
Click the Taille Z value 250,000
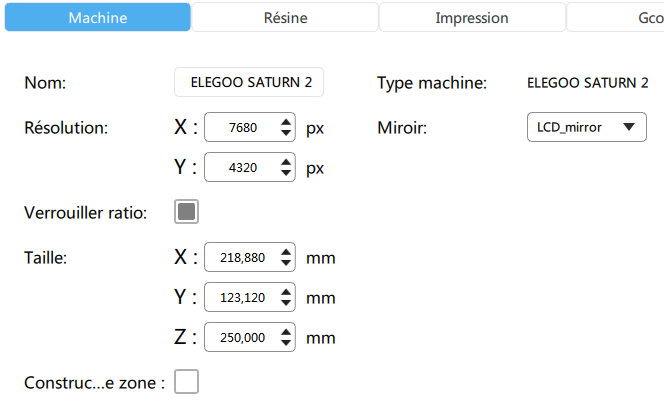click(x=241, y=338)
